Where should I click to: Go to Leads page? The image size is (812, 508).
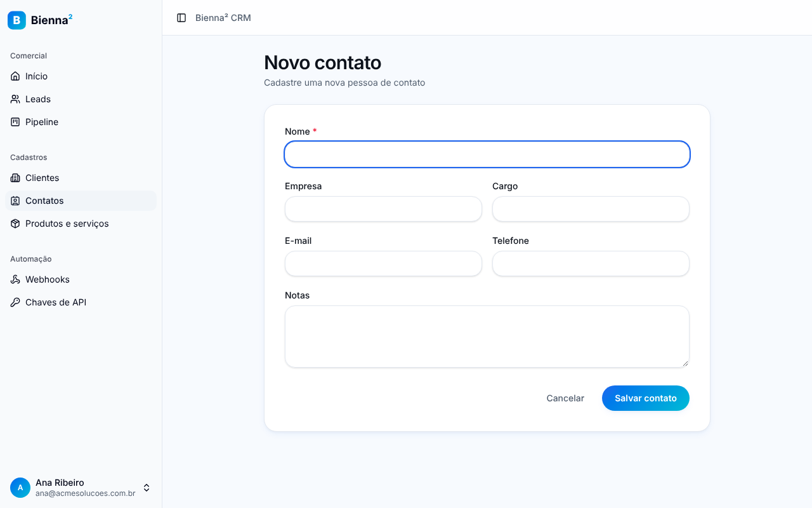click(81, 99)
